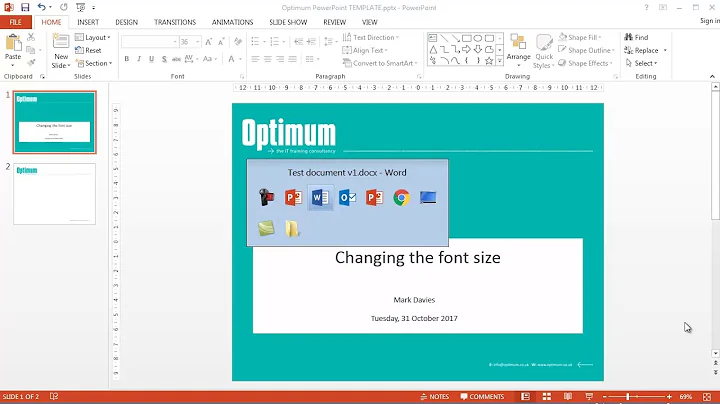The width and height of the screenshot is (720, 404).
Task: Toggle Underline formatting
Action: pos(151,59)
